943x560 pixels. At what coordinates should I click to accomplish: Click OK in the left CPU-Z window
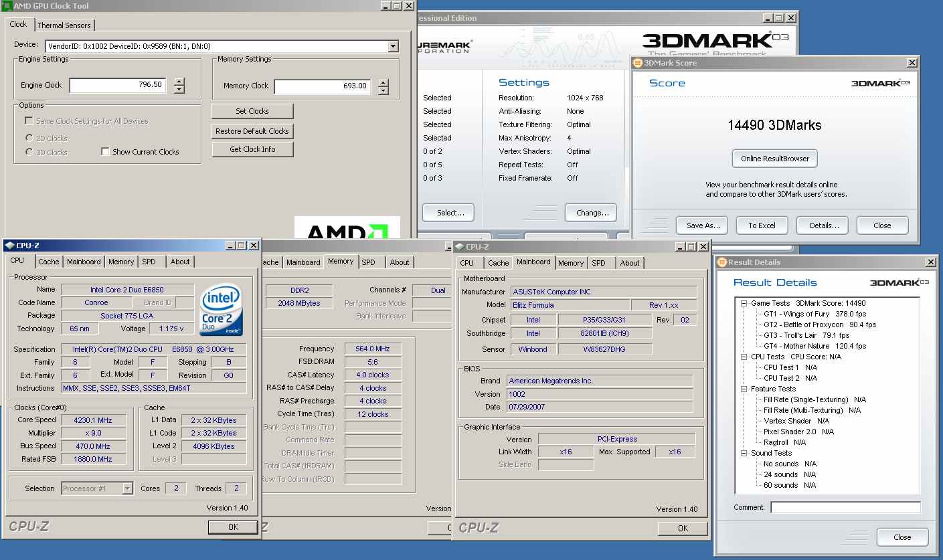pos(233,527)
